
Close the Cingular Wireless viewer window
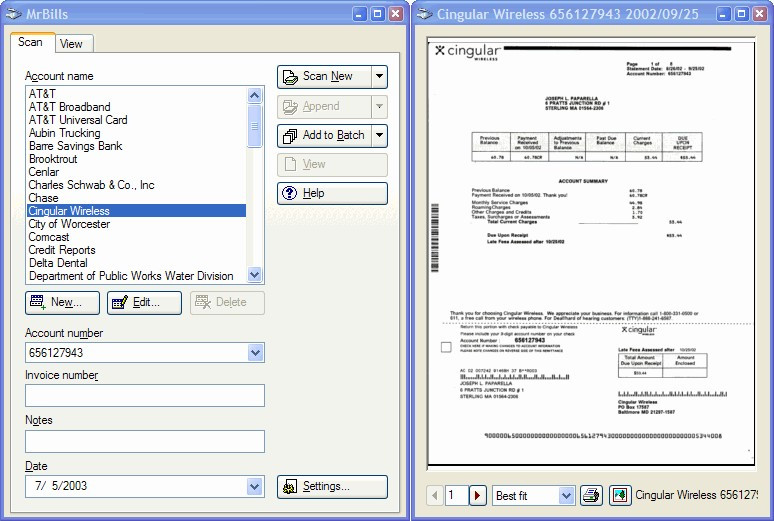tap(760, 14)
